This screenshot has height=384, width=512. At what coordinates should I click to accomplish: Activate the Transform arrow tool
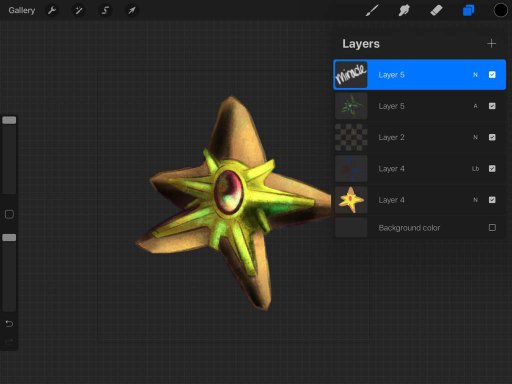pos(132,11)
